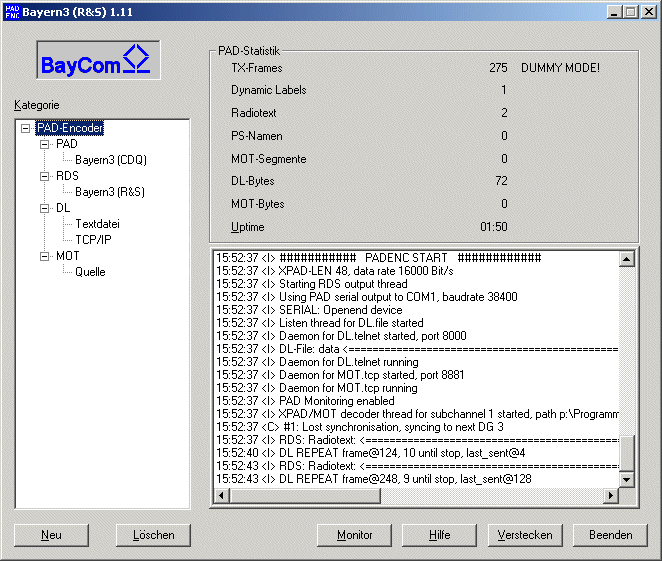Select the Quelle tree item
Viewport: 662px width, 561px height.
point(90,272)
